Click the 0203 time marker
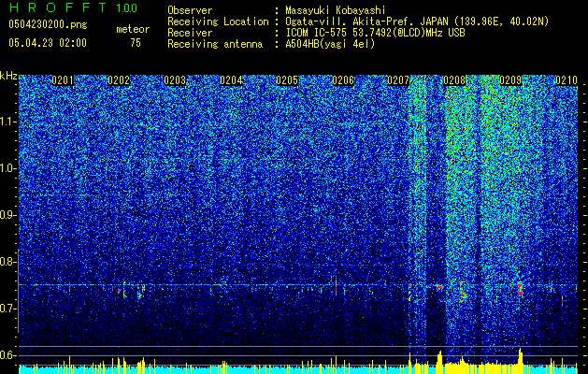 point(175,80)
